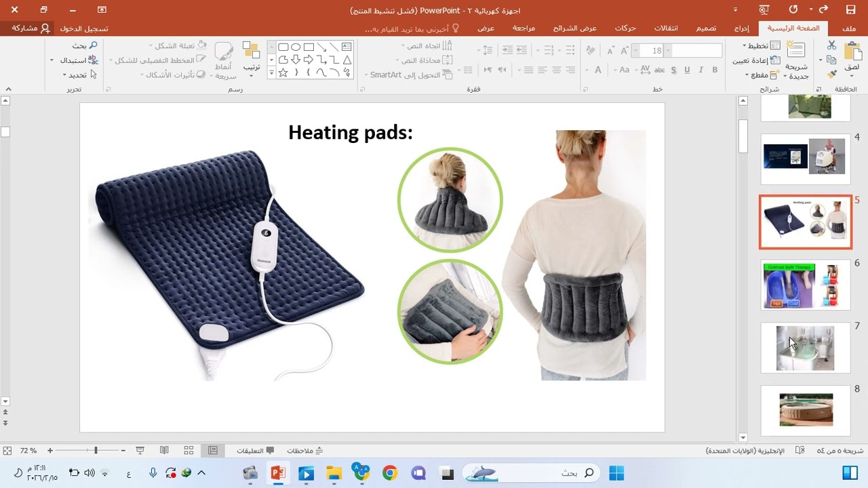Click the Change Case Aa icon
This screenshot has width=868, height=488.
625,70
